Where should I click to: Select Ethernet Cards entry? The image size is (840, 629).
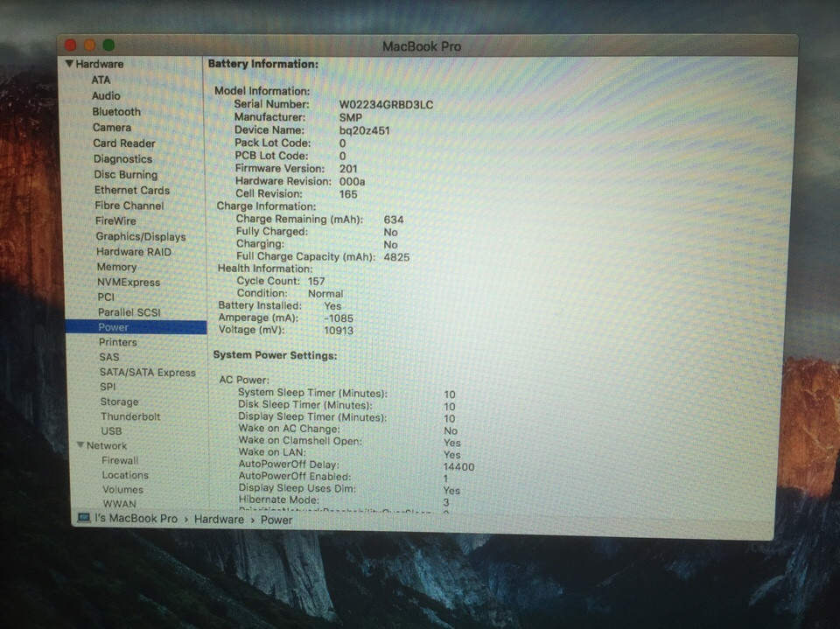pos(132,190)
